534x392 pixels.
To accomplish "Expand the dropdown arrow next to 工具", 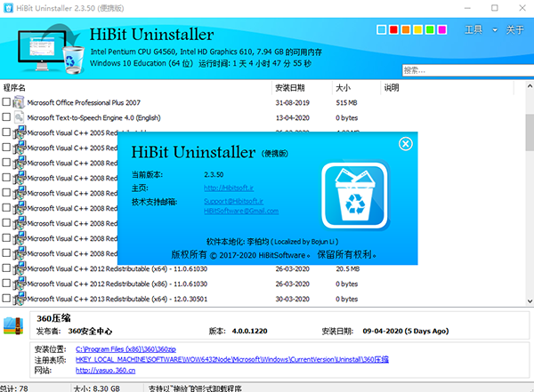I will pyautogui.click(x=495, y=30).
